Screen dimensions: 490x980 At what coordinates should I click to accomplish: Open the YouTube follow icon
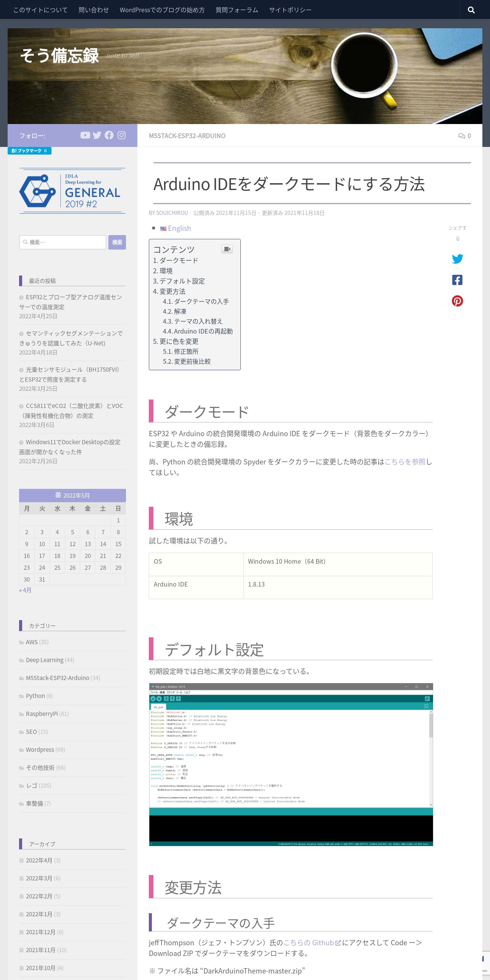click(x=85, y=135)
